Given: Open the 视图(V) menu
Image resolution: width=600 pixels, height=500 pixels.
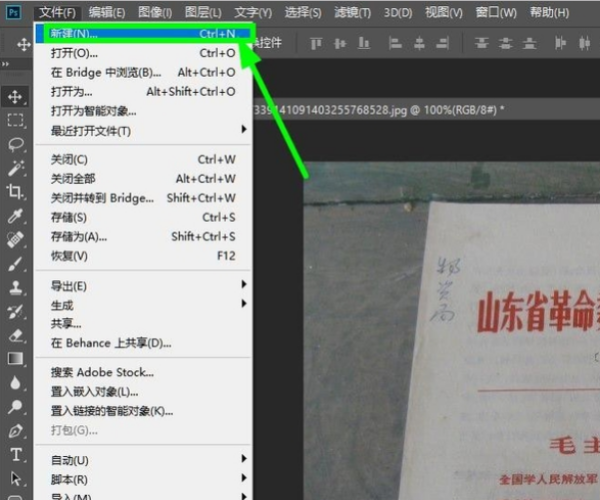Looking at the screenshot, I should [444, 13].
